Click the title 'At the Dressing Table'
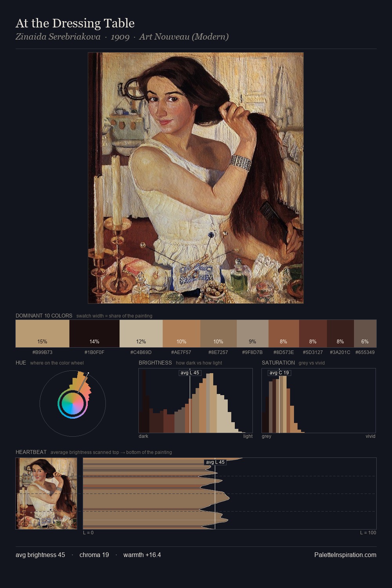Viewport: 392px width, 588px height. 75,23
